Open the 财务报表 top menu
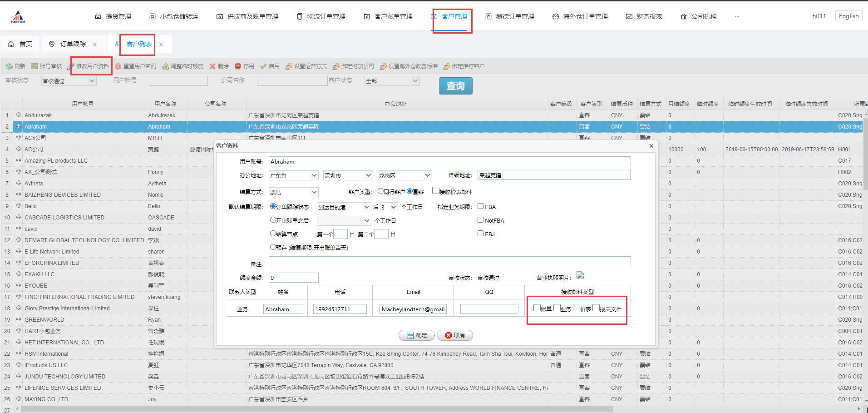Image resolution: width=868 pixels, height=413 pixels. click(x=644, y=16)
